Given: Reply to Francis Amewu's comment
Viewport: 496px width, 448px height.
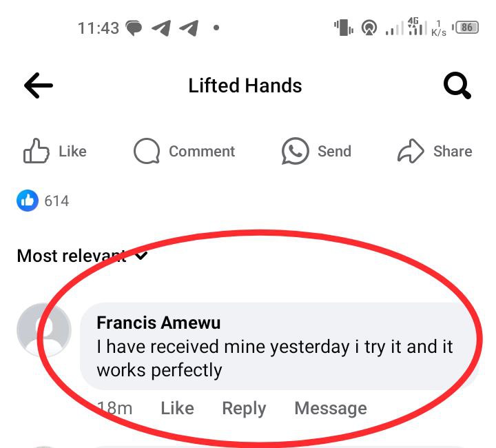Looking at the screenshot, I should pyautogui.click(x=244, y=408).
